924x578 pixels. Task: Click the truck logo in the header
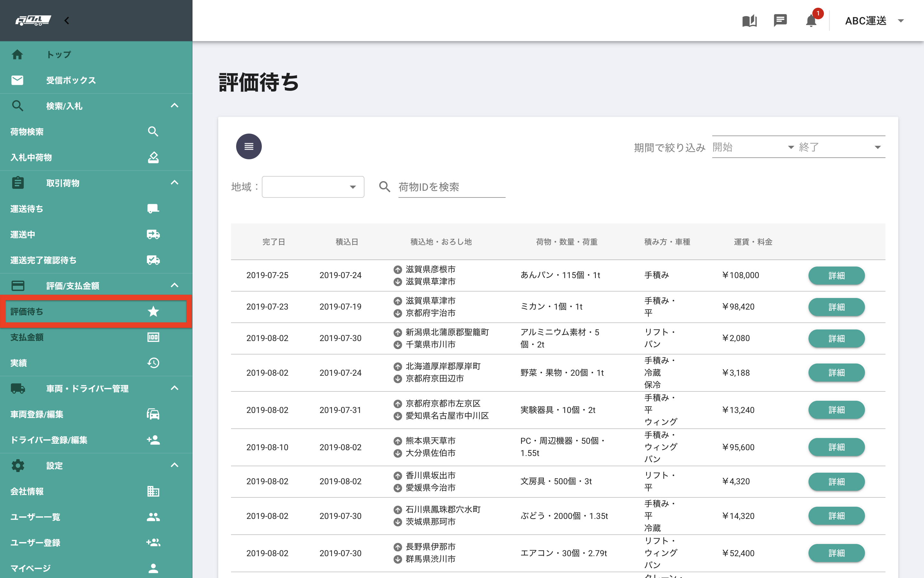tap(33, 20)
